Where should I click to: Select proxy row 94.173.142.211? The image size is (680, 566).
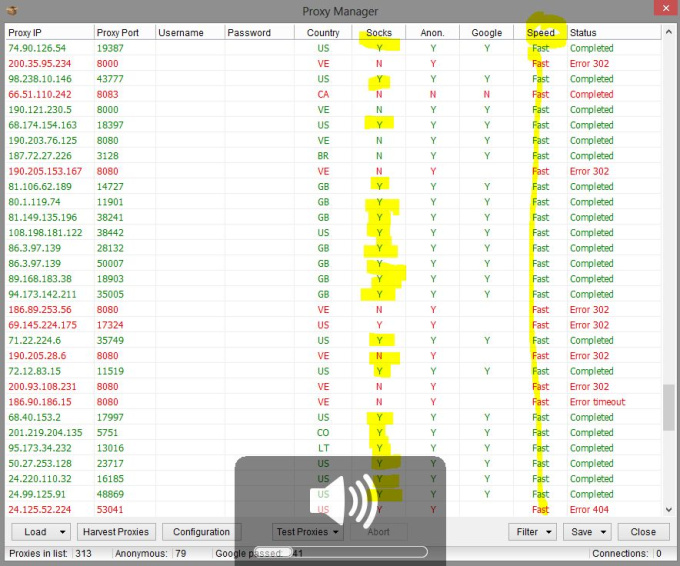coord(333,294)
